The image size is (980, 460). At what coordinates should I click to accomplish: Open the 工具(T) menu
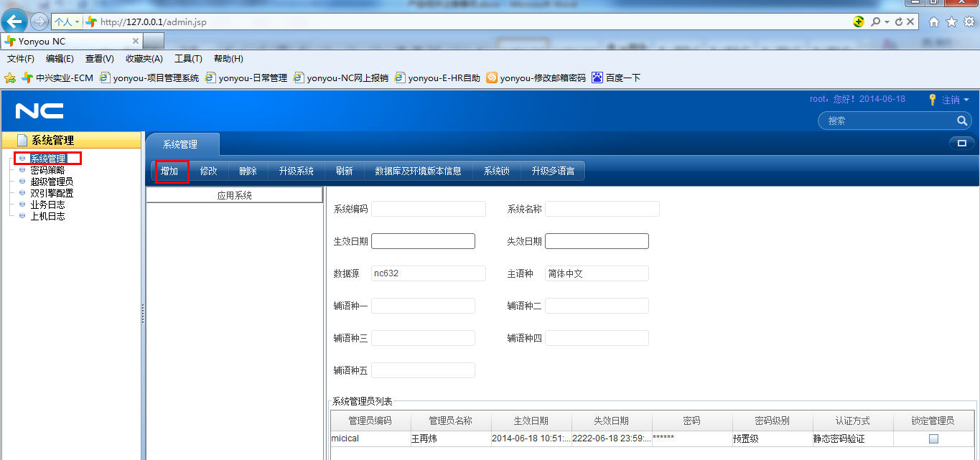pyautogui.click(x=188, y=59)
